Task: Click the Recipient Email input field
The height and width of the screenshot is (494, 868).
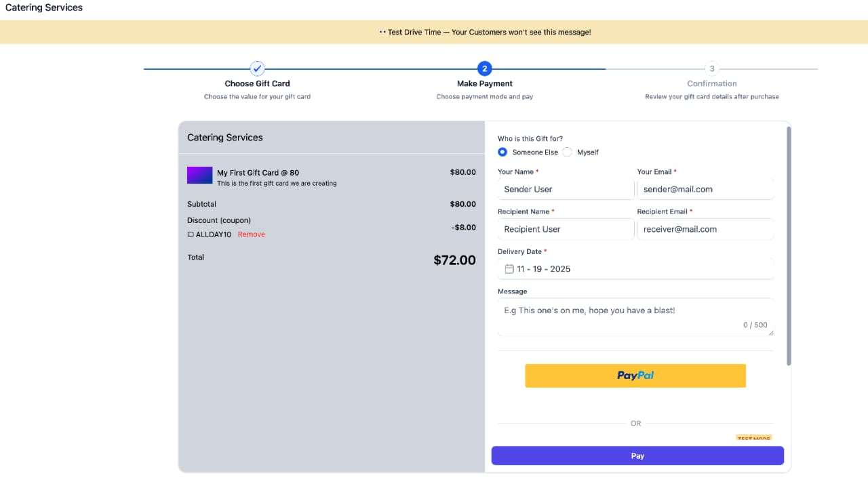Action: [705, 229]
